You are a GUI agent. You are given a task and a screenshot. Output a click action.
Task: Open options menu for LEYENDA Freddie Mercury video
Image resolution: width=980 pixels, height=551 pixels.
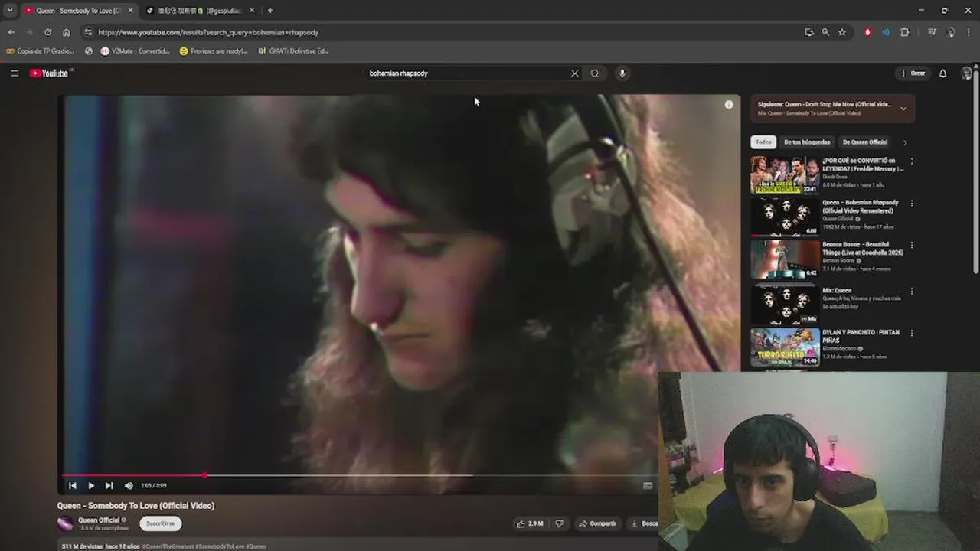(x=911, y=161)
